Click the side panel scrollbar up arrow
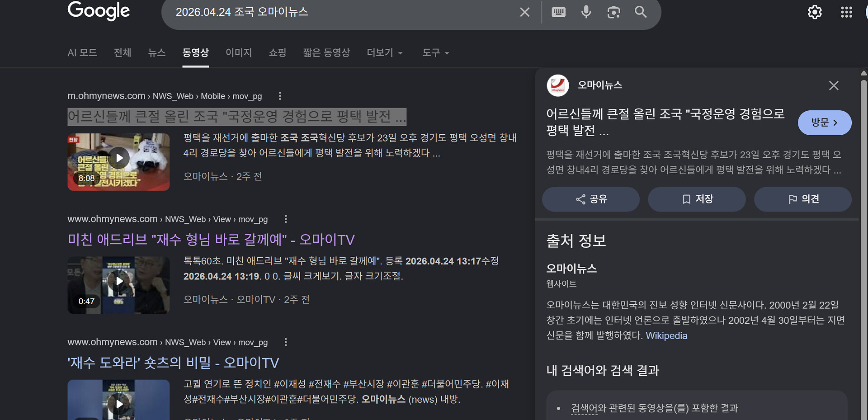Screen dimensions: 868x420 (863, 73)
